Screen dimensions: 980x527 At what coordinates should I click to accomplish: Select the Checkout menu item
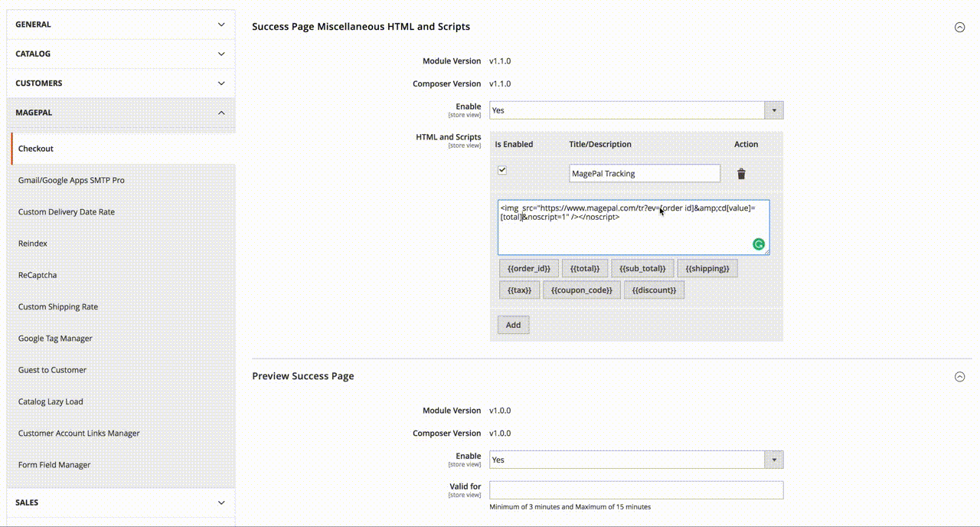(122, 149)
